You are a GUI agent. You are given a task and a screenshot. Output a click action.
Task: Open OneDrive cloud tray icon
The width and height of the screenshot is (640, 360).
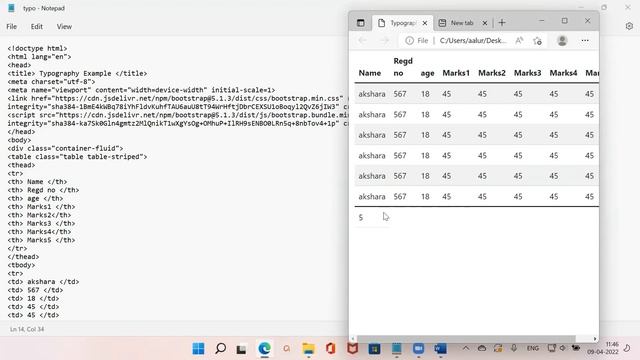tap(482, 348)
